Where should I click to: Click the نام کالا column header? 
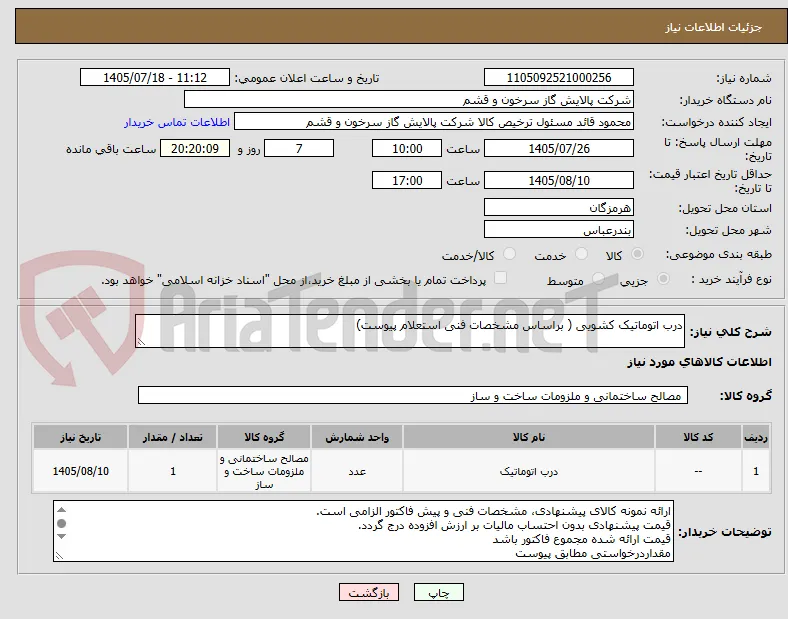pyautogui.click(x=529, y=437)
